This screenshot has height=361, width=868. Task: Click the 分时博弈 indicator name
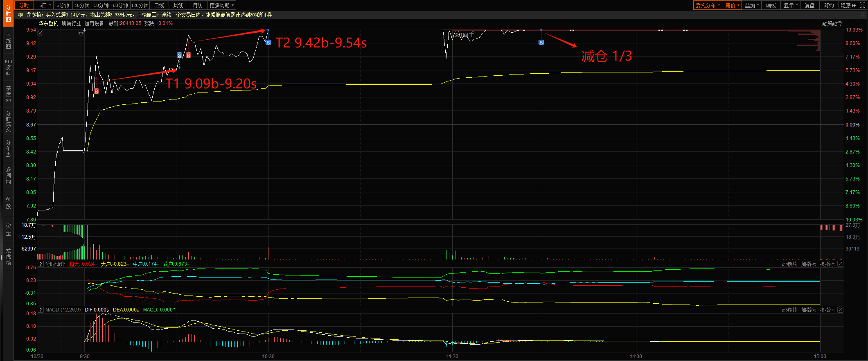pyautogui.click(x=55, y=264)
